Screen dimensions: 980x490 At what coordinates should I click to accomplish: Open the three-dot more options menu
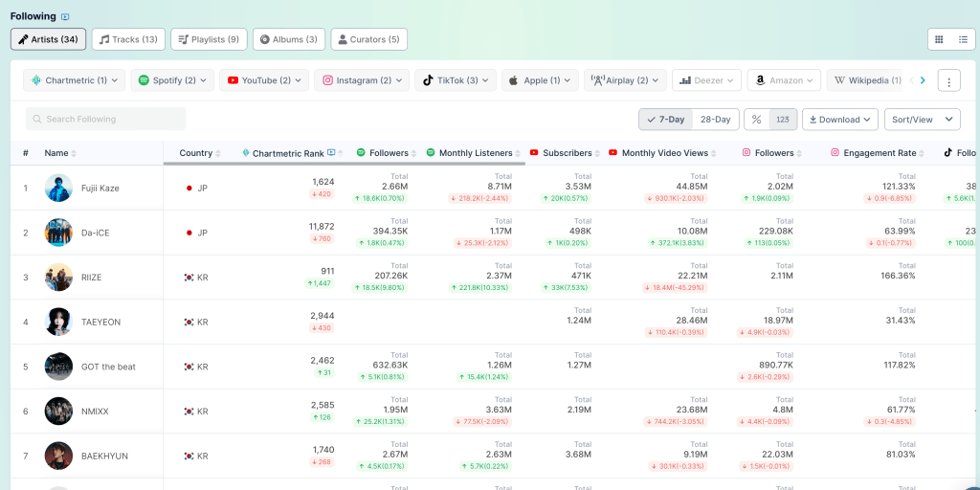click(x=948, y=81)
